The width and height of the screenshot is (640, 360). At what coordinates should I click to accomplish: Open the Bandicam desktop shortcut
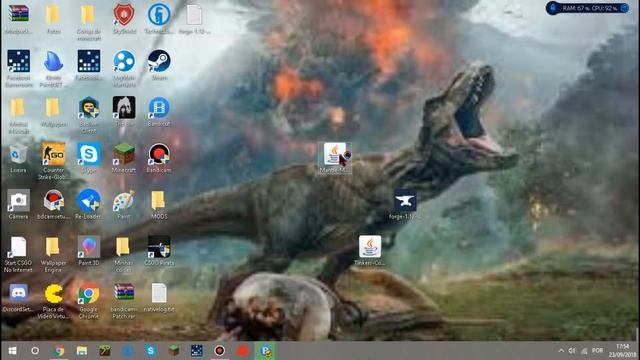pyautogui.click(x=159, y=154)
